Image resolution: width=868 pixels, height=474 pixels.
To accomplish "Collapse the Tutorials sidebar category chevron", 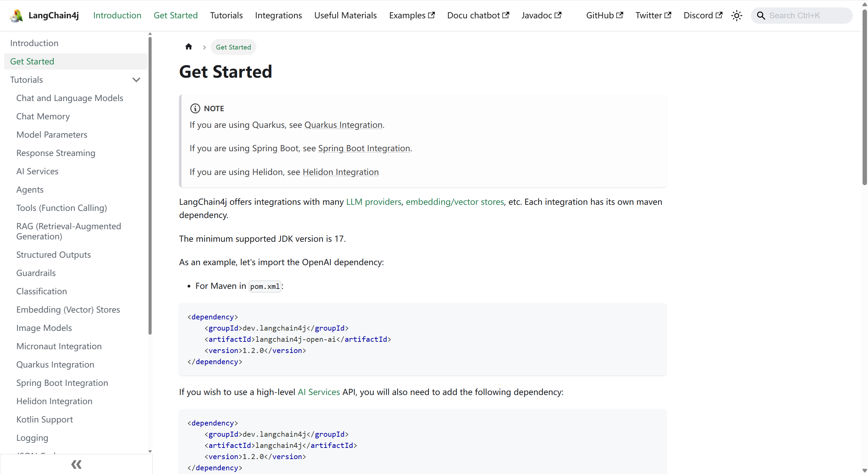I will tap(136, 80).
